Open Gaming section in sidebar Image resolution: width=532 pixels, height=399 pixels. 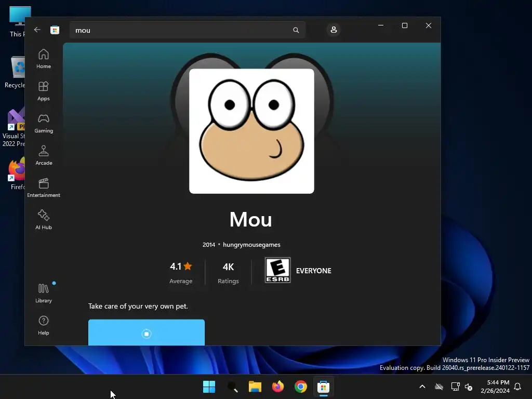coord(44,123)
